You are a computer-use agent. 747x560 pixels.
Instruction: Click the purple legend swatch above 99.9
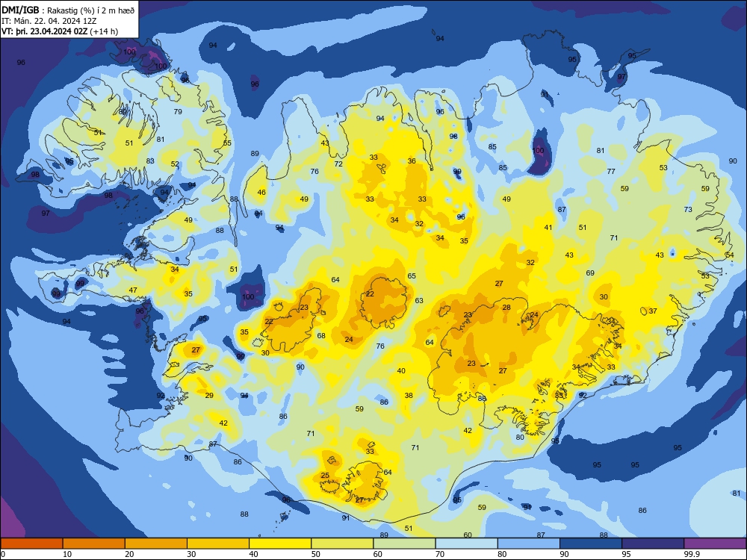(715, 544)
